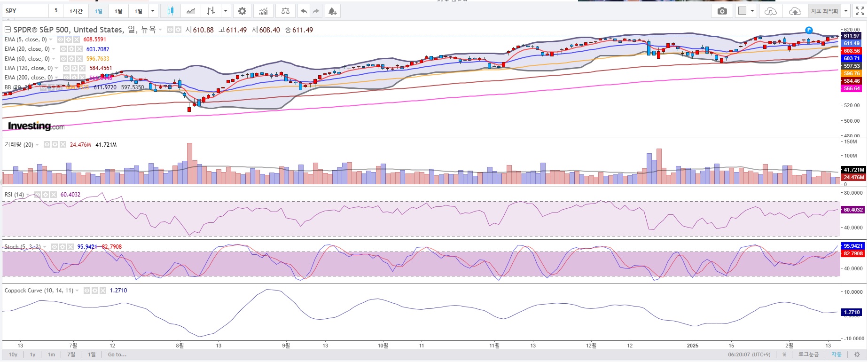The width and height of the screenshot is (868, 362).
Task: Hide the 거래량 (20) volume pane
Action: [47, 145]
